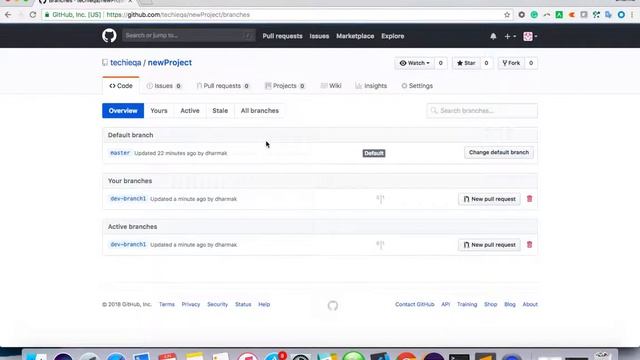Reload the page with refresh icon
The width and height of the screenshot is (640, 360).
tap(33, 15)
